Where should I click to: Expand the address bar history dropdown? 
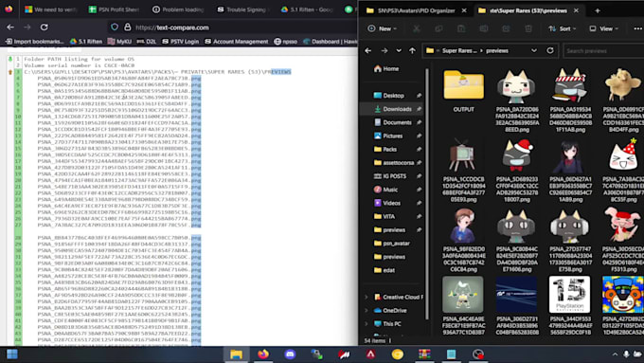pos(534,50)
